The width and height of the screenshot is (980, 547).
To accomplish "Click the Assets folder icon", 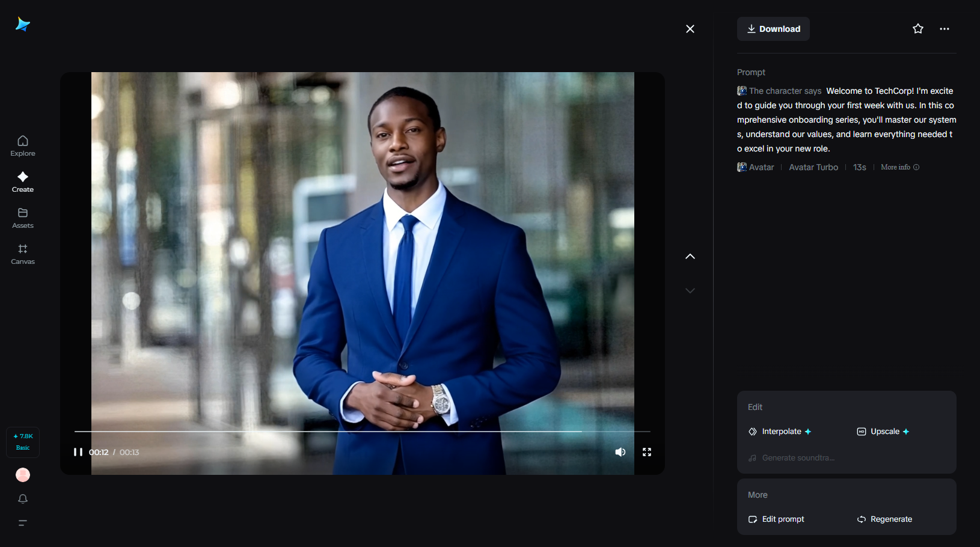I will point(23,213).
